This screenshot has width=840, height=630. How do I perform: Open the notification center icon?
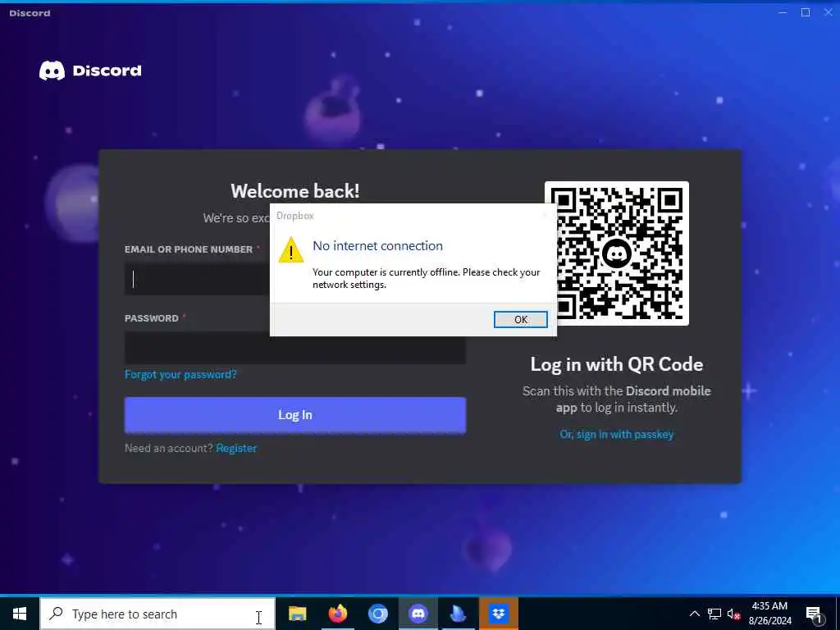tap(815, 614)
